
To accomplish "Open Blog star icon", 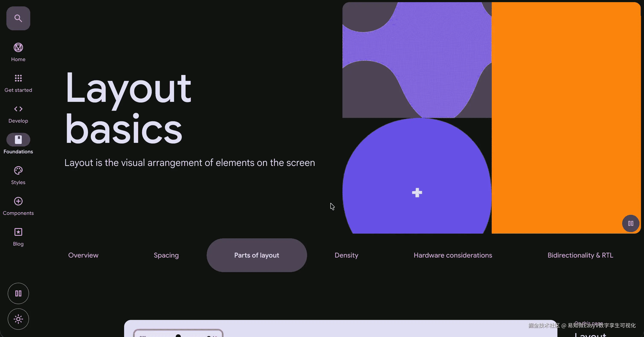I will tap(18, 232).
